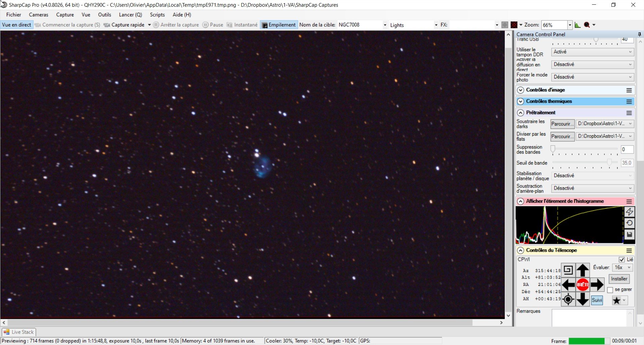Viewport: 644px width, 345px height.
Task: Click the selection area tool icon
Action: [x=504, y=25]
